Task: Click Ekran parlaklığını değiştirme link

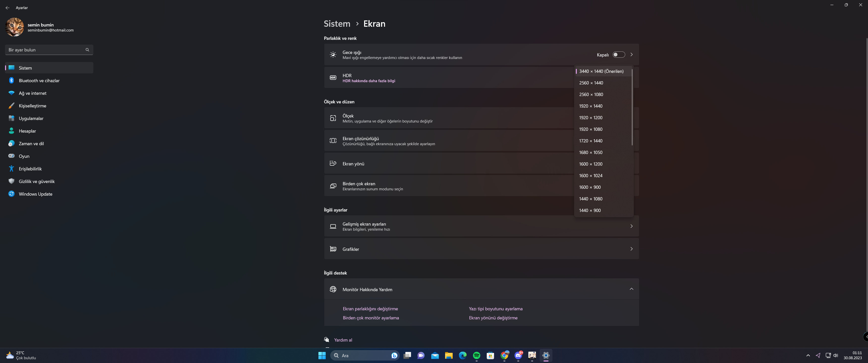Action: click(370, 309)
